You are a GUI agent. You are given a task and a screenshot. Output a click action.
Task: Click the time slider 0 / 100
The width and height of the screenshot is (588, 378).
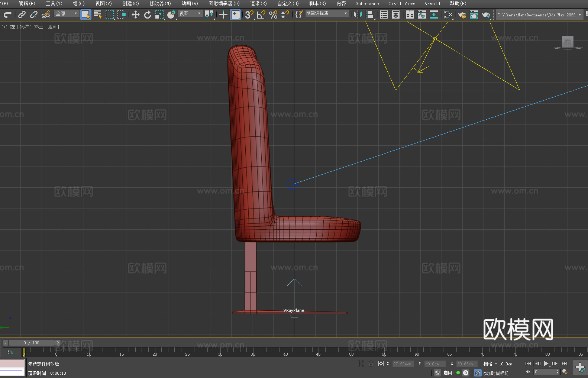point(32,343)
